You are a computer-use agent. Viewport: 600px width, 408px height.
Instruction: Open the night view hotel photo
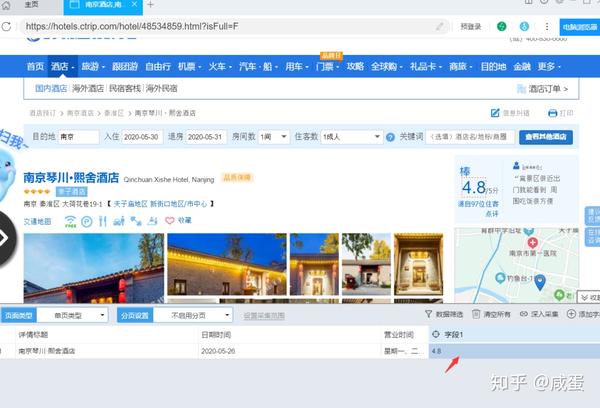(227, 264)
